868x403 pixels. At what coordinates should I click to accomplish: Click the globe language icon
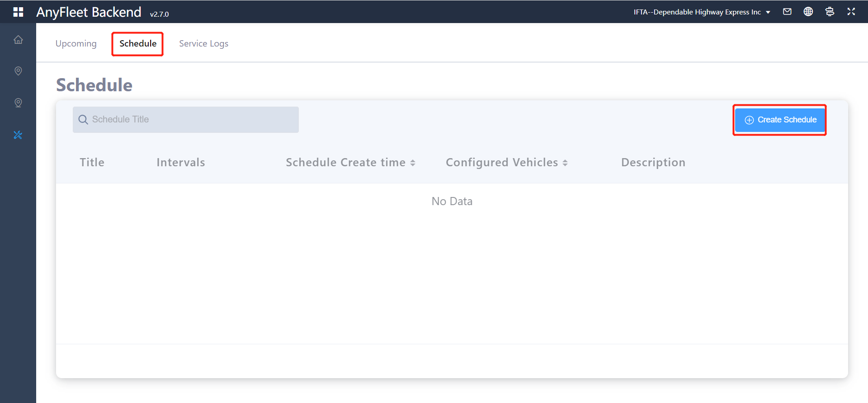pos(808,12)
